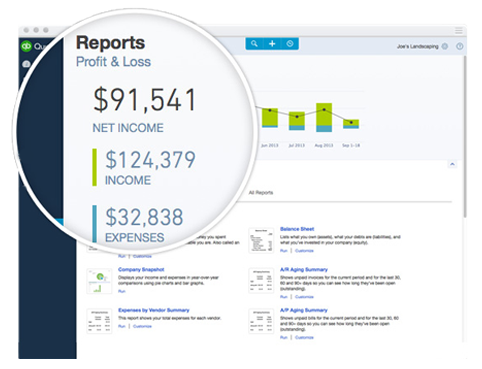The width and height of the screenshot is (482, 369).
Task: Click the A/P Aging Summary thumbnail
Action: [x=261, y=321]
